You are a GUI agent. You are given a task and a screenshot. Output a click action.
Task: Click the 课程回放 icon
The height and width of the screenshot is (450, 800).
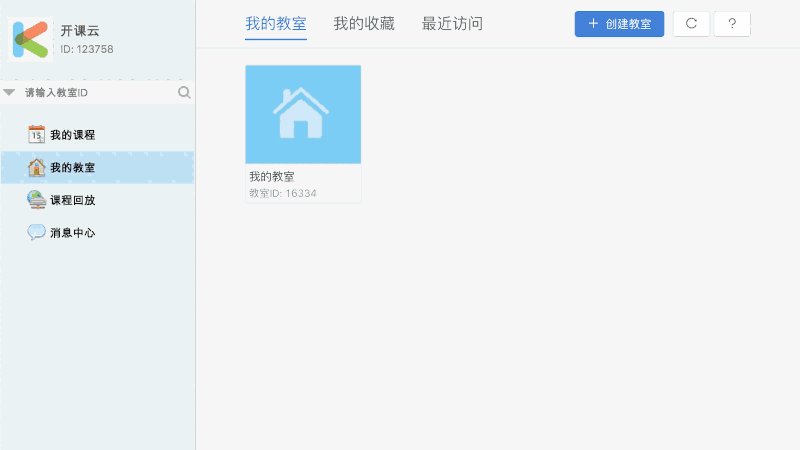coord(36,200)
